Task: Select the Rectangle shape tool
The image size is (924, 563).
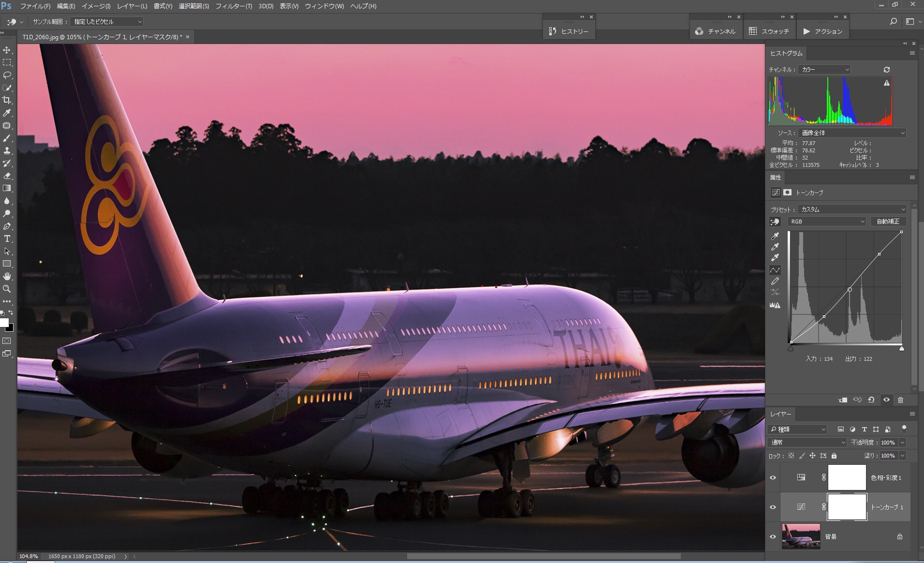Action: click(x=7, y=264)
